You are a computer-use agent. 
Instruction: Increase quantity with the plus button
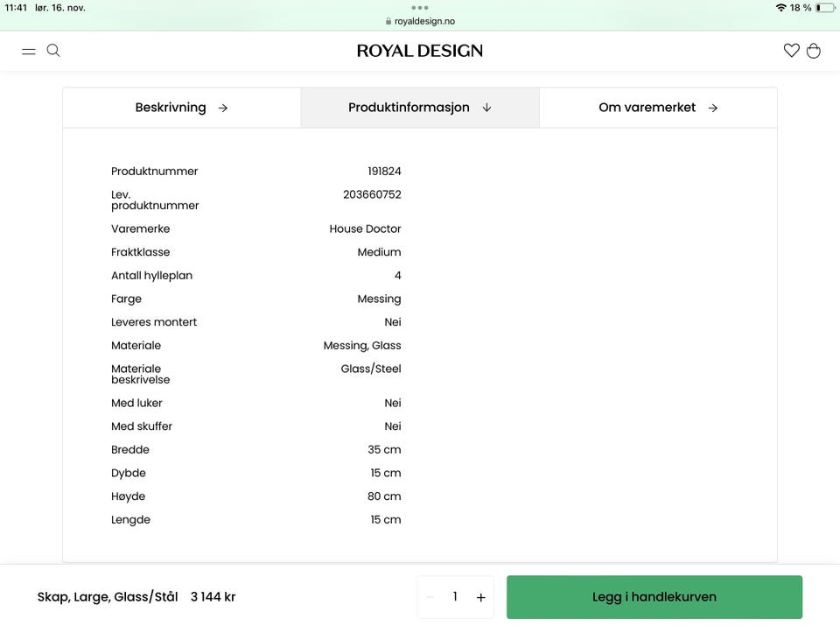click(481, 597)
